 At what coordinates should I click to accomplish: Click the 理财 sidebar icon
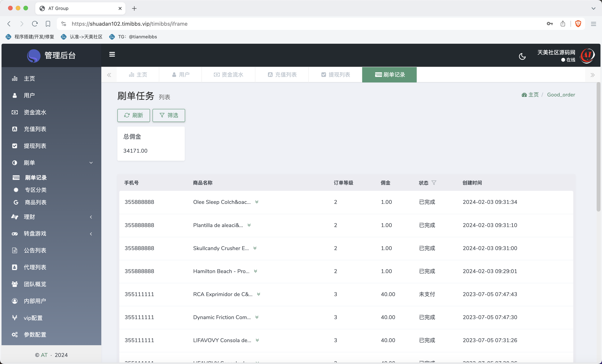(15, 217)
